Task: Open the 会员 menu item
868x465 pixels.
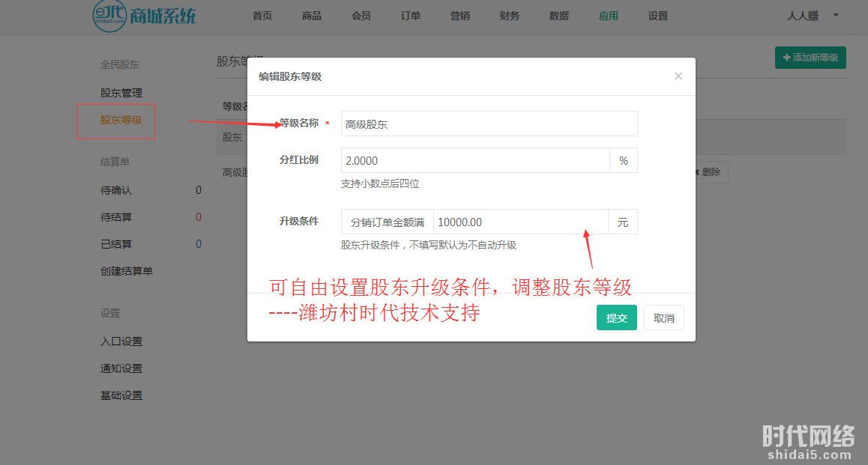Action: [x=361, y=16]
